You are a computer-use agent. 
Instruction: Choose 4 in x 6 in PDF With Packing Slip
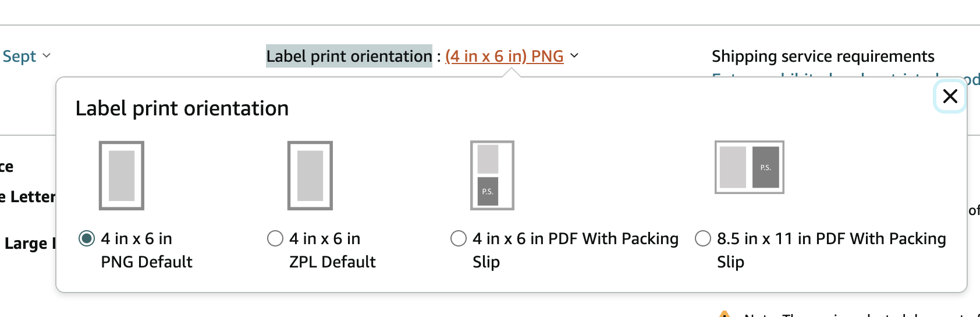coord(459,238)
